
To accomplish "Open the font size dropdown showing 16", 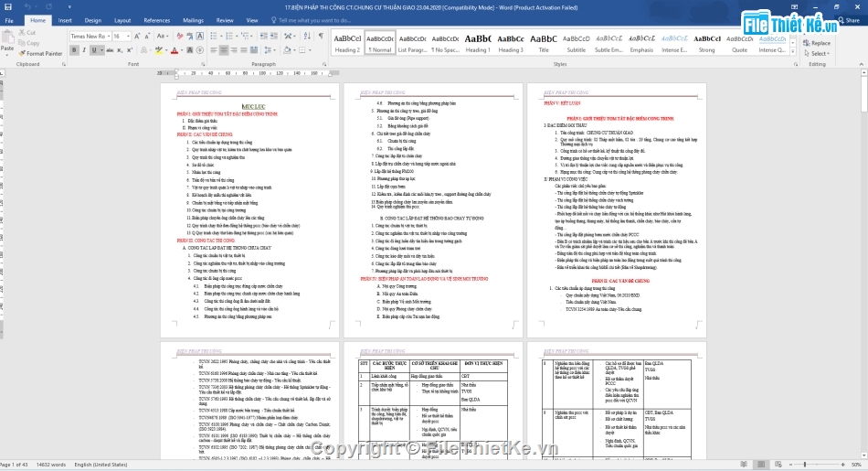I will tap(129, 36).
